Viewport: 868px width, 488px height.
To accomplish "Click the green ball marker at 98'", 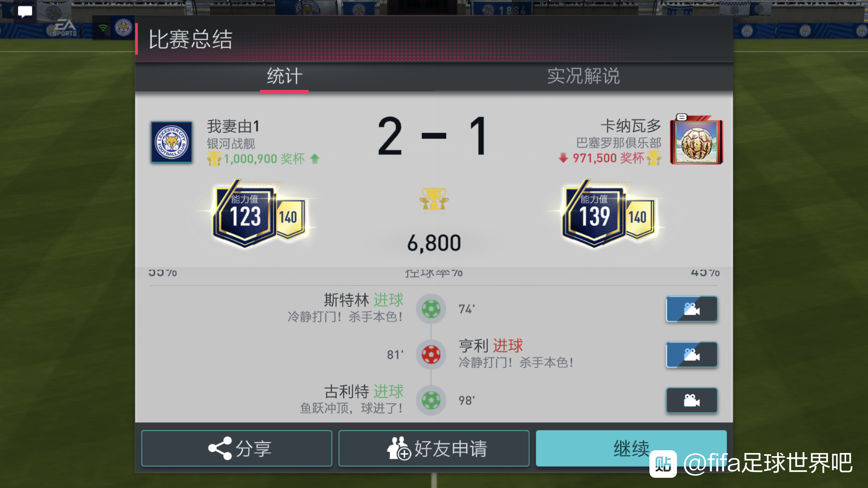I will click(431, 400).
